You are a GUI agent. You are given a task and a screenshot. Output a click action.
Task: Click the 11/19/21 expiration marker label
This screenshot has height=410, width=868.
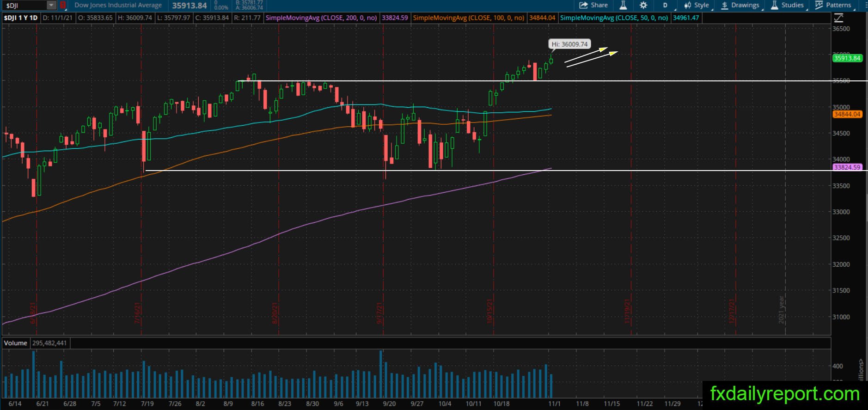coord(627,312)
